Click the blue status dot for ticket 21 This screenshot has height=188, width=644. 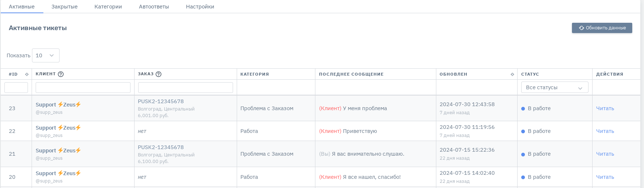[x=523, y=155]
